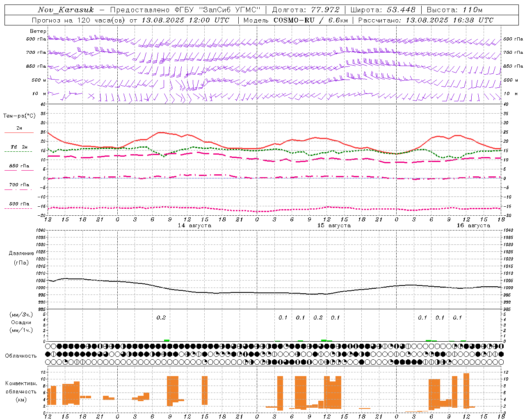Click the Td 2м legend label
Image resolution: width=525 pixels, height=420 pixels.
coord(19,147)
